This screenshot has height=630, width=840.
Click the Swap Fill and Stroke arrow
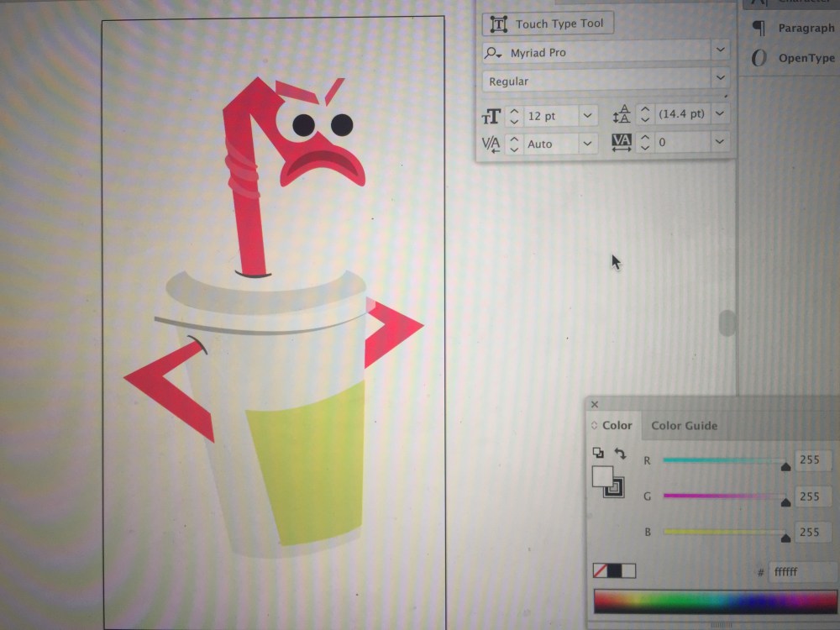[x=620, y=454]
